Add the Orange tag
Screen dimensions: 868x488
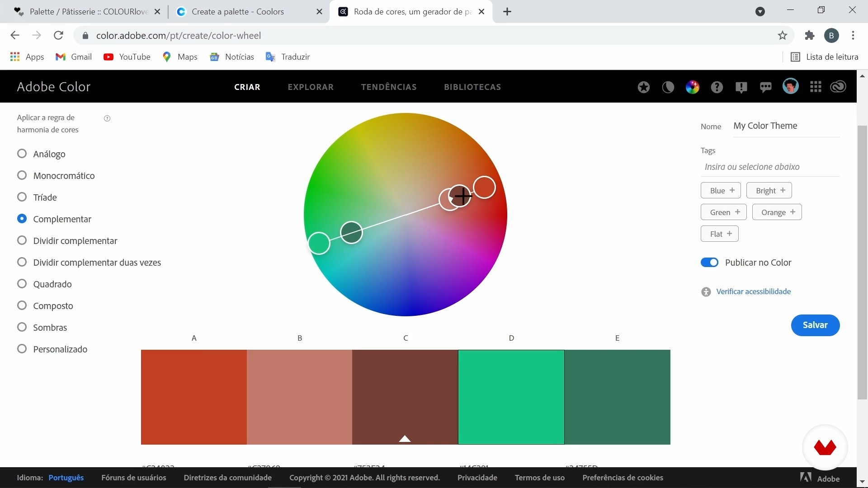777,212
